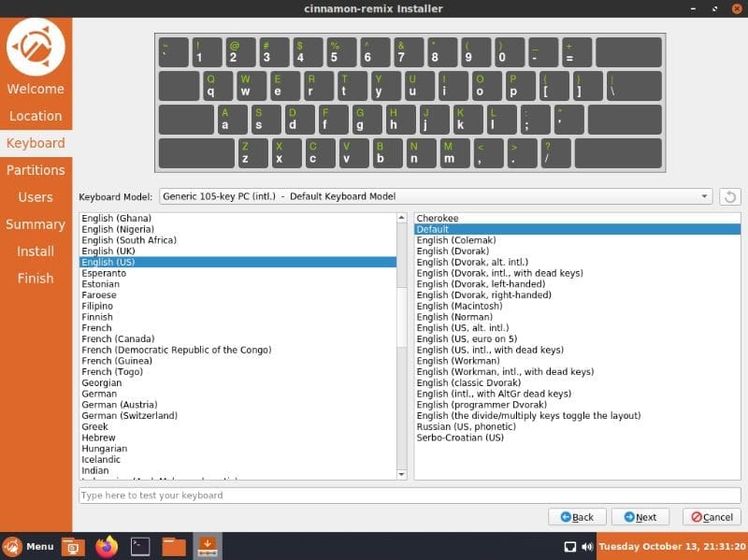Select English (Ghana) layout
Screen dimensions: 748x560
pyautogui.click(x=237, y=219)
